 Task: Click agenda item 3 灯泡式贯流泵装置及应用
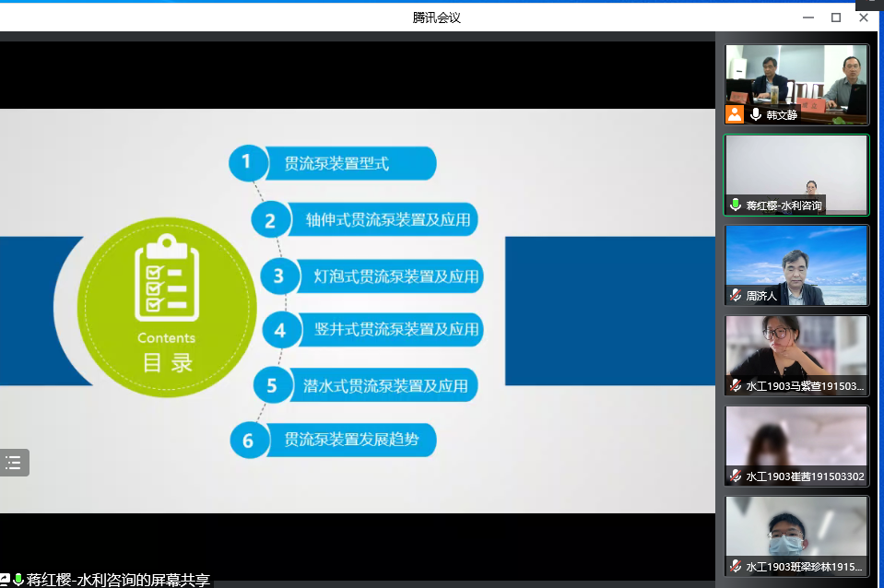[x=396, y=276]
